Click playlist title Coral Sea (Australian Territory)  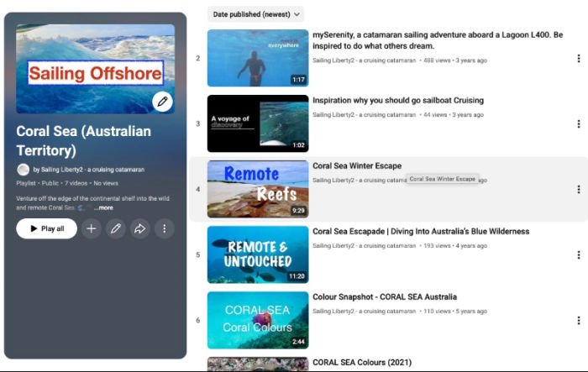click(x=84, y=141)
